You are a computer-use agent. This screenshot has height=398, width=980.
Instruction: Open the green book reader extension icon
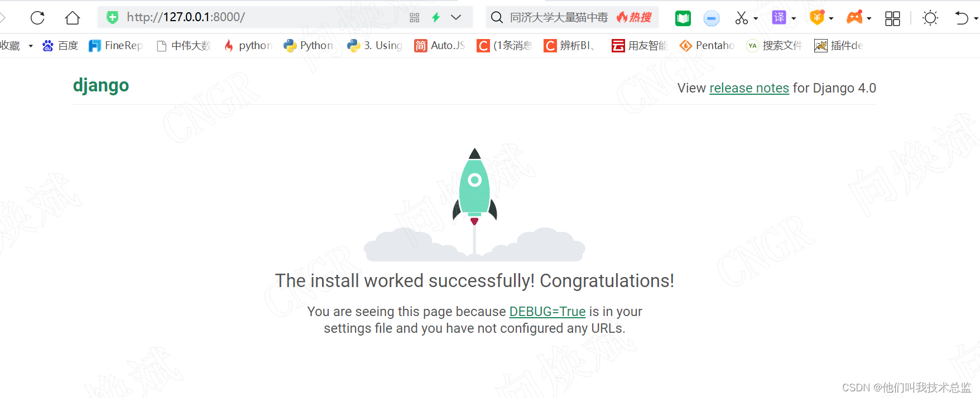click(x=683, y=18)
